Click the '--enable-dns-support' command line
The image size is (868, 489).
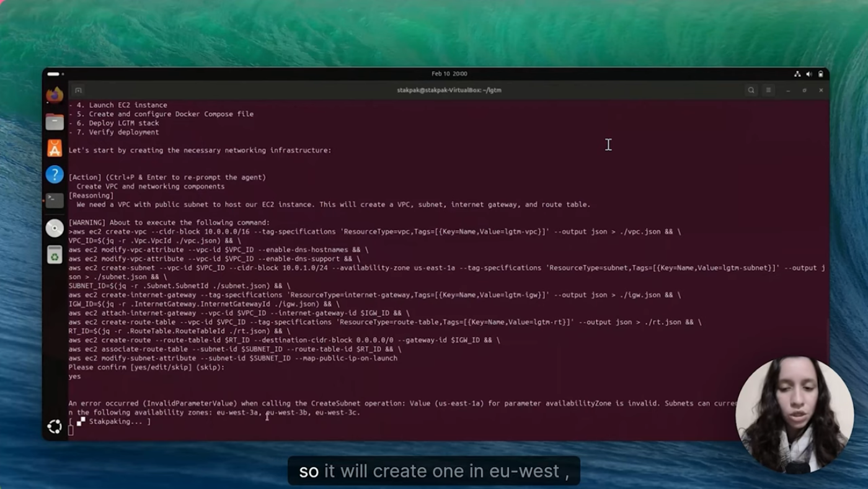[215, 259]
